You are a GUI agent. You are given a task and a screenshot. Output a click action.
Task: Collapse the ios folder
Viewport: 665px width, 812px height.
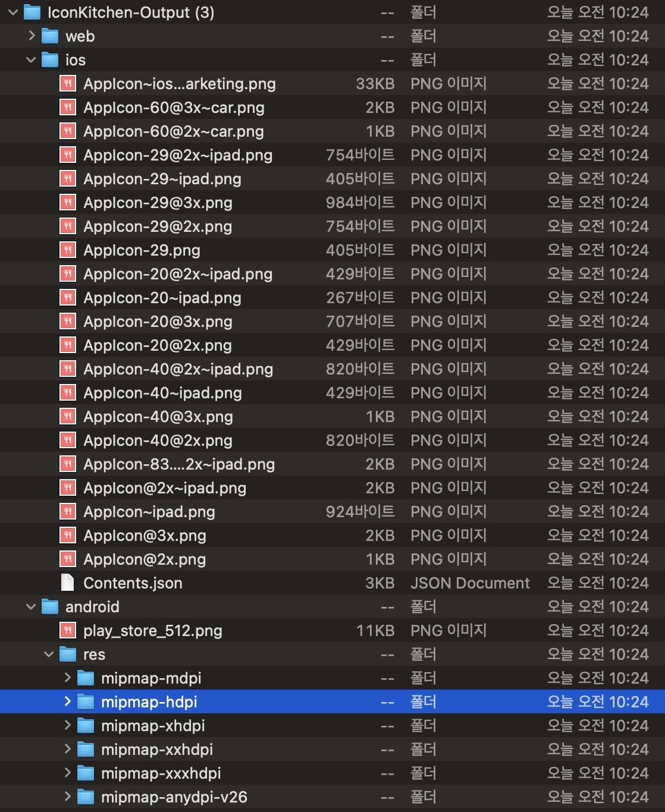point(31,60)
